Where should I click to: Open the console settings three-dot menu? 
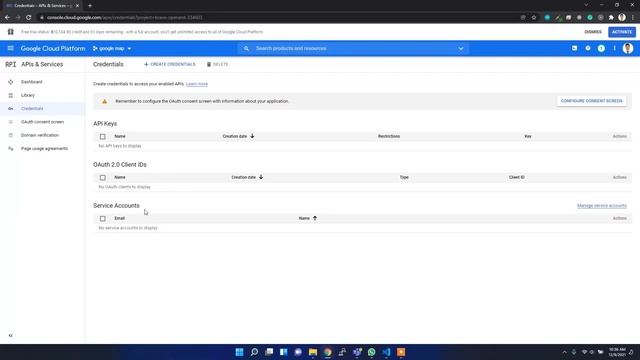(x=614, y=48)
